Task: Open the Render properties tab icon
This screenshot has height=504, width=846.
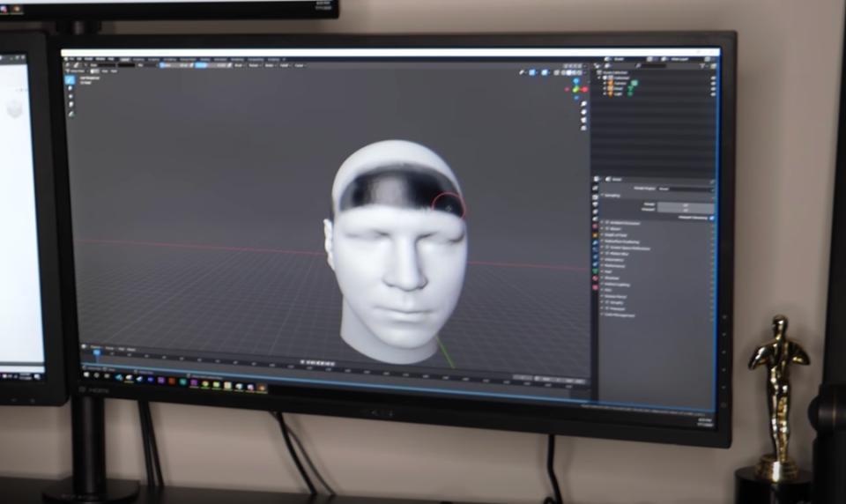Action: click(597, 188)
